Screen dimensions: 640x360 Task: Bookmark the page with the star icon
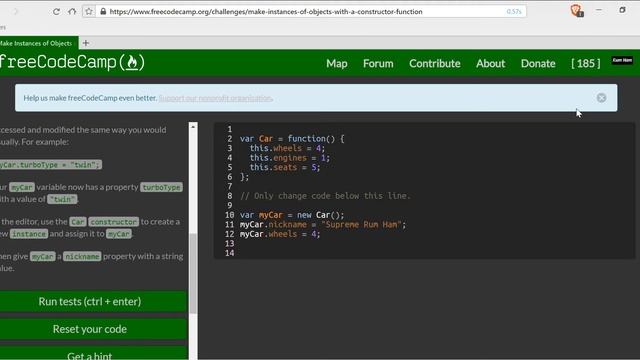click(89, 11)
